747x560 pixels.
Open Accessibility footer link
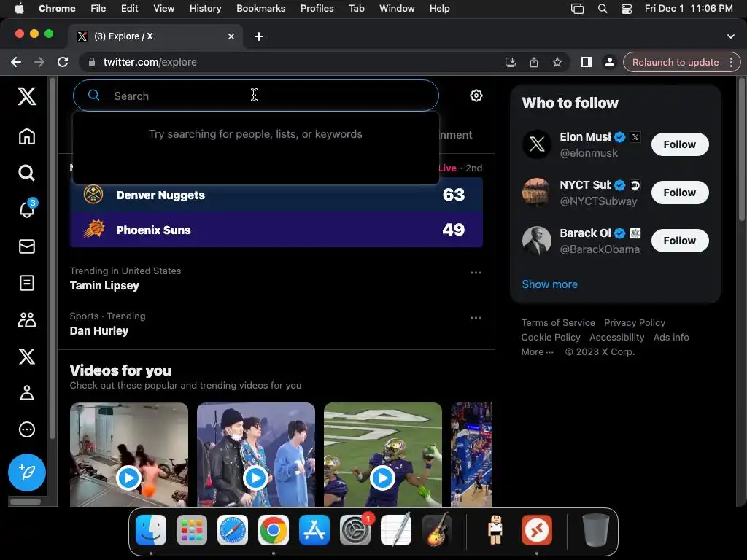point(617,337)
